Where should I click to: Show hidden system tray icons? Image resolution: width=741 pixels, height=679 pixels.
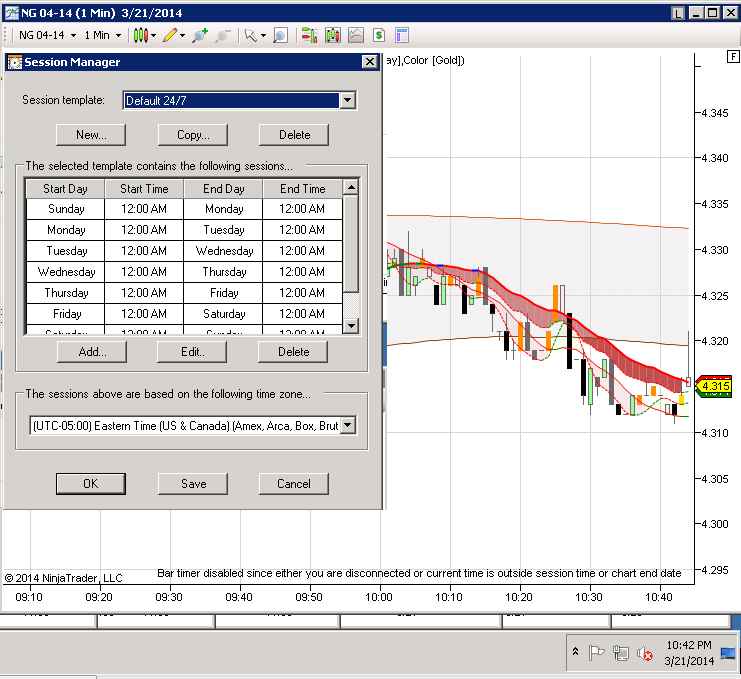(575, 651)
